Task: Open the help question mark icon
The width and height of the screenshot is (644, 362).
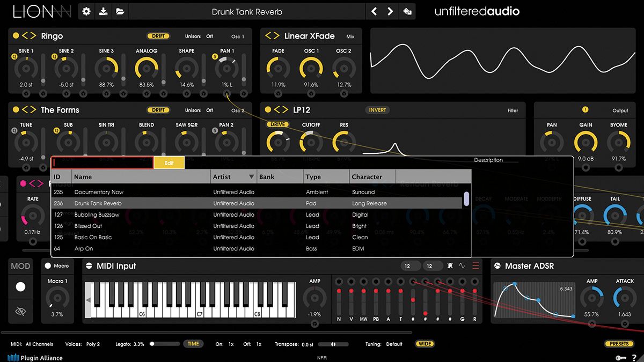Action: point(634,357)
